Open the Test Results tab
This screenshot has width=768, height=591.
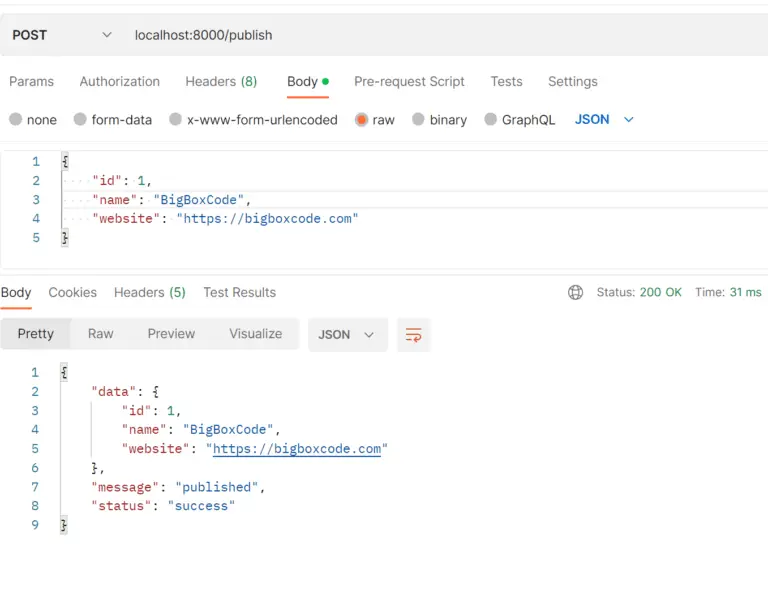click(x=240, y=292)
